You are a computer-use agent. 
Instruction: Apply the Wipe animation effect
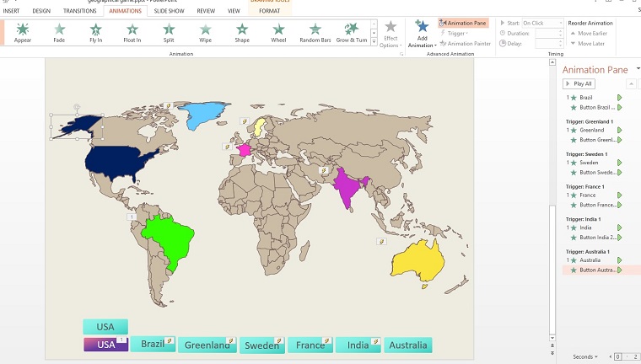point(205,33)
